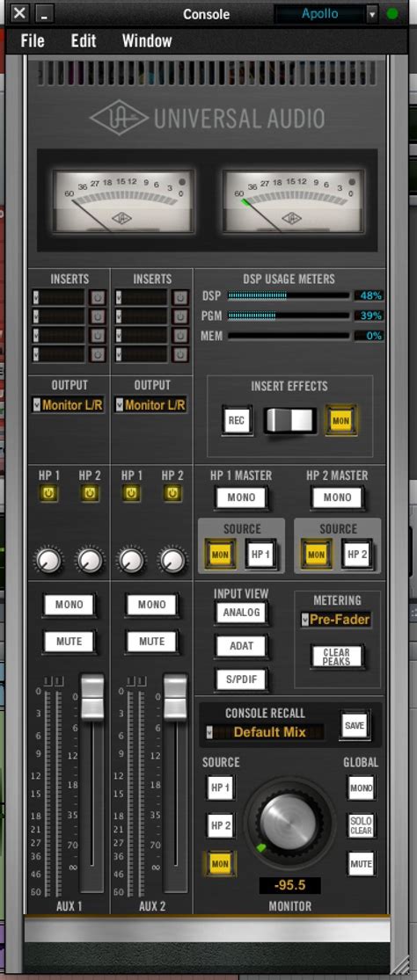Enable MONO on HP 1 Master
Screen dimensions: 417x980
(241, 497)
